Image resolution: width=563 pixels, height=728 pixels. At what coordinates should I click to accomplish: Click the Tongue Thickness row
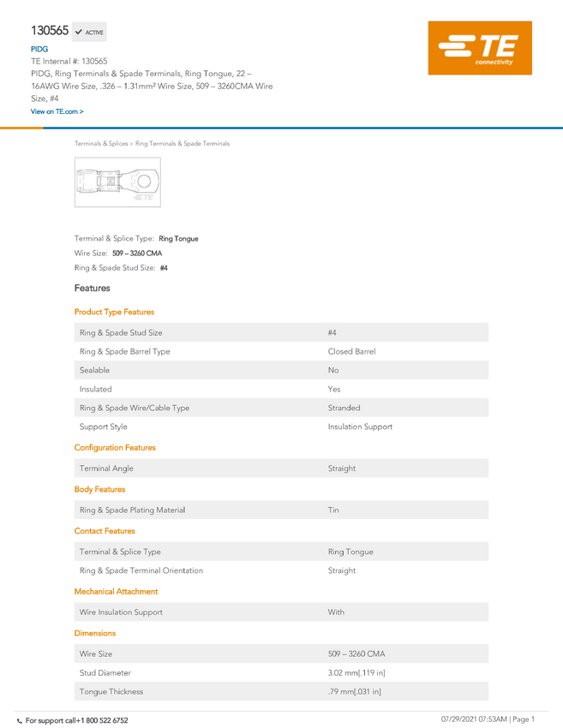281,691
